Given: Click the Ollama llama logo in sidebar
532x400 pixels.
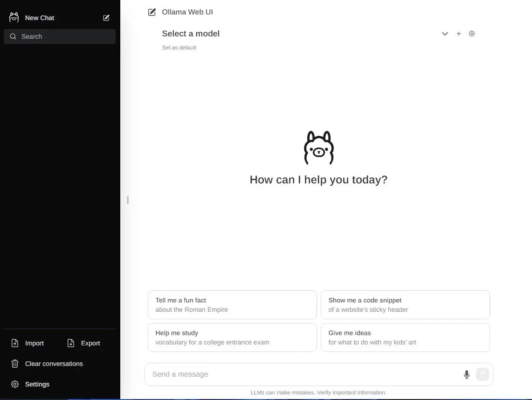Looking at the screenshot, I should pos(14,17).
